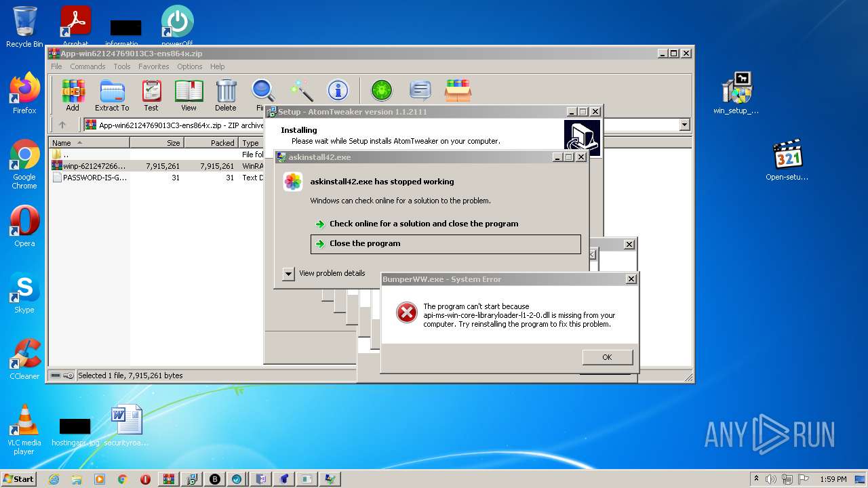Click the WinRAR taskbar button
868x488 pixels.
(x=169, y=479)
